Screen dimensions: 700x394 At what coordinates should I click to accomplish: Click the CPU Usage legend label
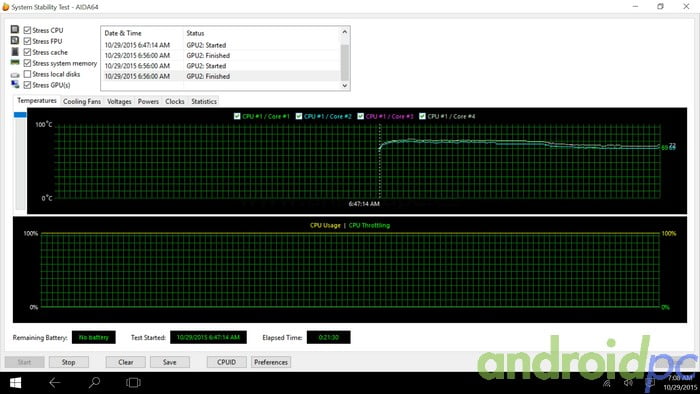[325, 225]
